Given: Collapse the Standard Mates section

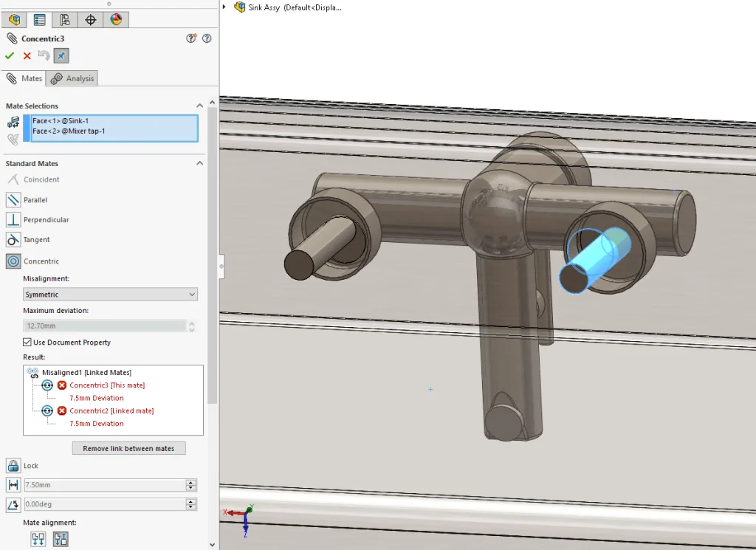Looking at the screenshot, I should (x=199, y=164).
